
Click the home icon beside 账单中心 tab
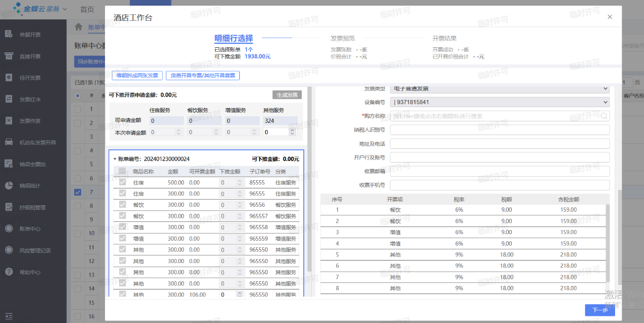click(78, 27)
